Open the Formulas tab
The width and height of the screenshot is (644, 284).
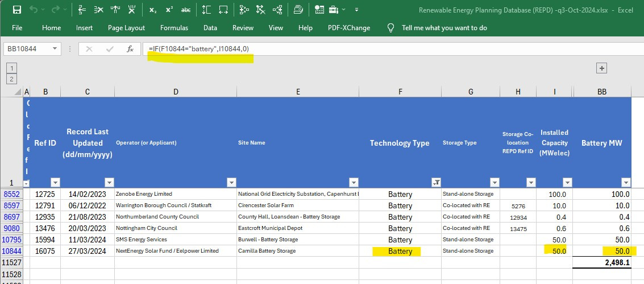tap(174, 27)
